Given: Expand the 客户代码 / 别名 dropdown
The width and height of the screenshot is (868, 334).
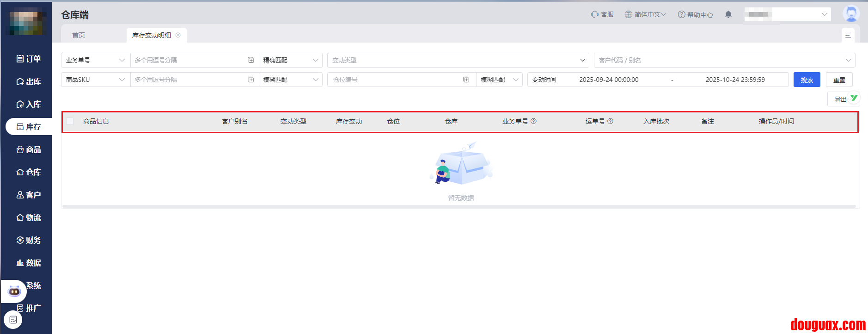Looking at the screenshot, I should 724,60.
